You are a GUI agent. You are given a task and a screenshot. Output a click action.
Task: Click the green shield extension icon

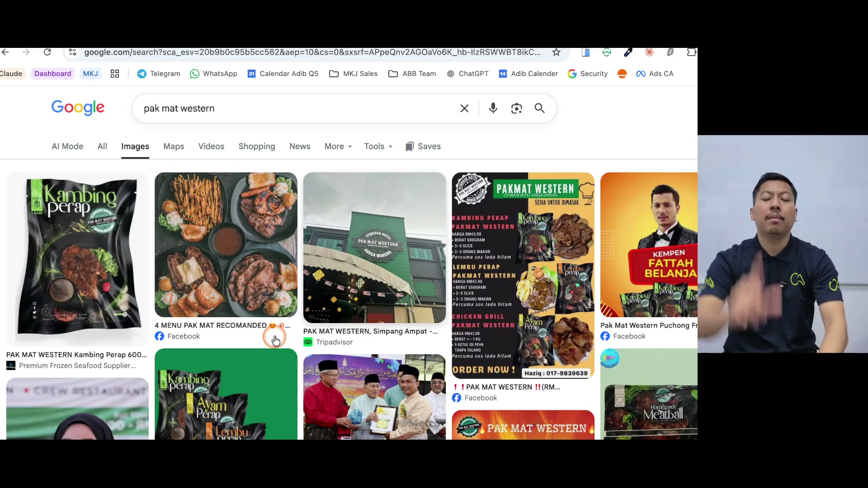607,52
